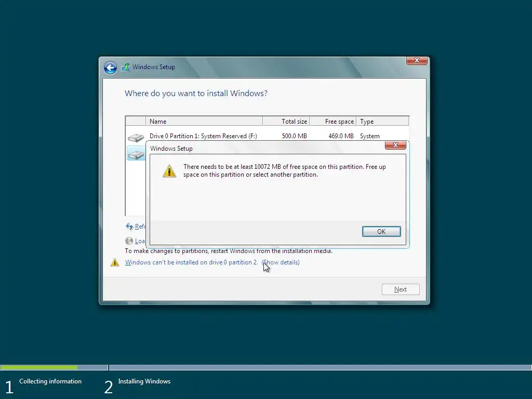Screen dimensions: 532x399
Task: Click the Windows can't be installed link
Action: 191,262
